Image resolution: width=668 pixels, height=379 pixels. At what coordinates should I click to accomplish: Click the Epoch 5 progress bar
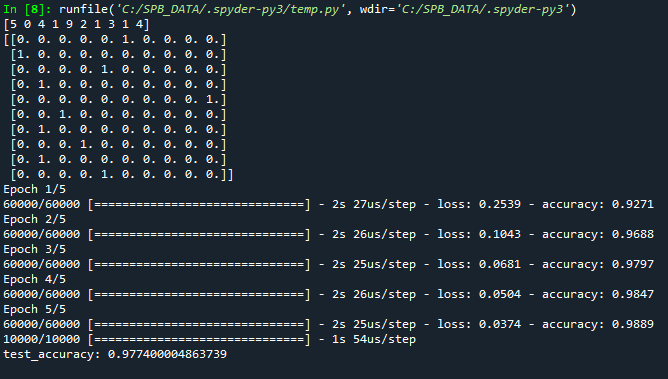tap(199, 324)
